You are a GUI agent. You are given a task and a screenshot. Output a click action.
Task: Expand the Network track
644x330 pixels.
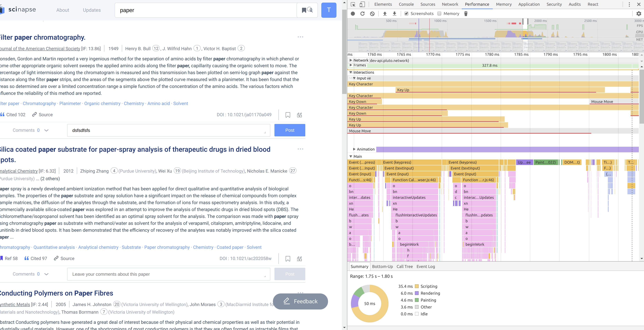click(x=351, y=60)
